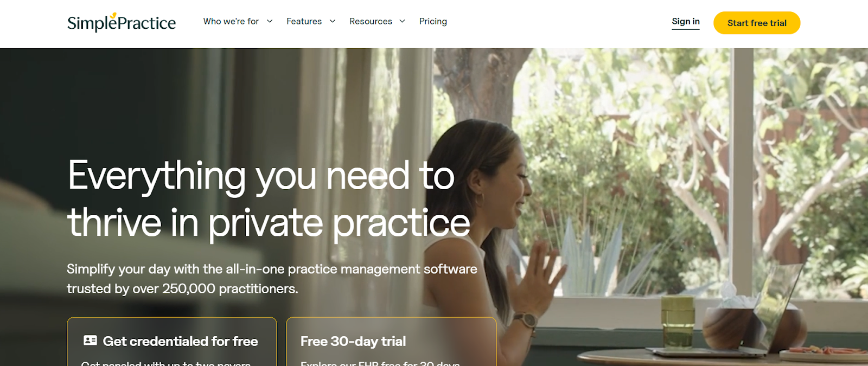Open the Resources menu label
Screen dimensions: 868x366
pos(371,21)
